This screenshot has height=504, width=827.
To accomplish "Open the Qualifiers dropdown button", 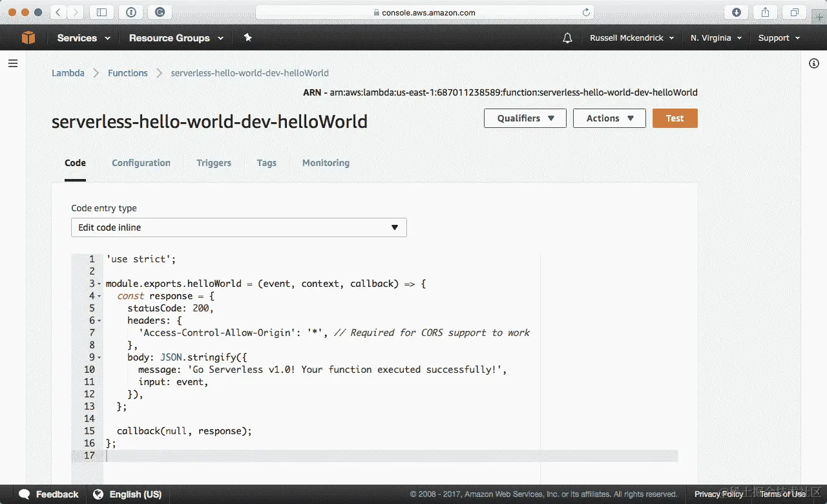I will click(525, 118).
